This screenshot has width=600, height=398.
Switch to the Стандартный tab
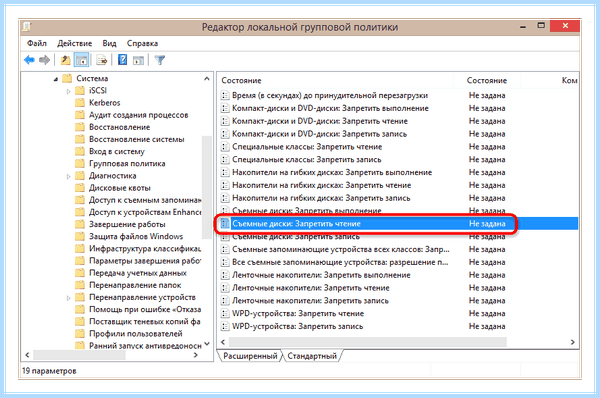point(312,356)
